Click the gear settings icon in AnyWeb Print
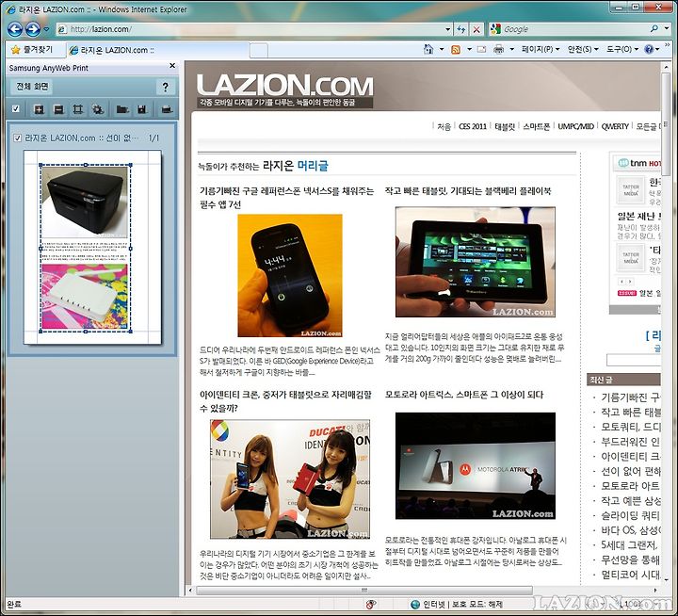 point(98,109)
